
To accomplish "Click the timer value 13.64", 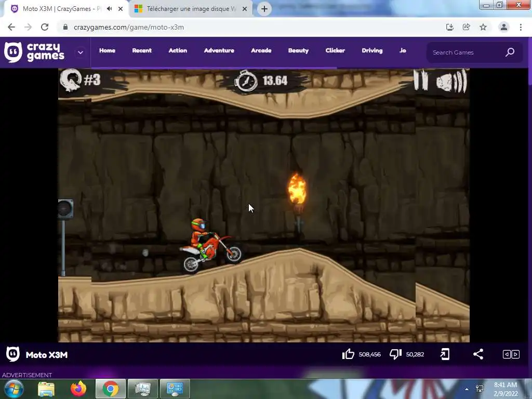I will (275, 81).
